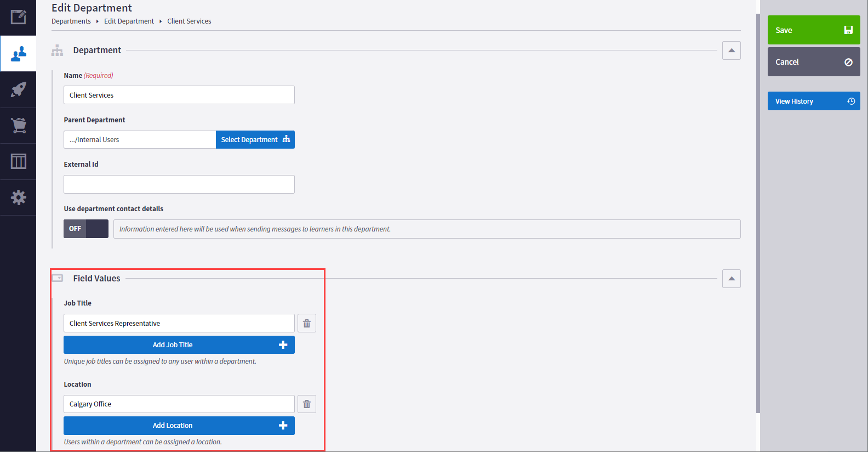Select the Users sidebar icon
The height and width of the screenshot is (452, 868).
point(18,54)
